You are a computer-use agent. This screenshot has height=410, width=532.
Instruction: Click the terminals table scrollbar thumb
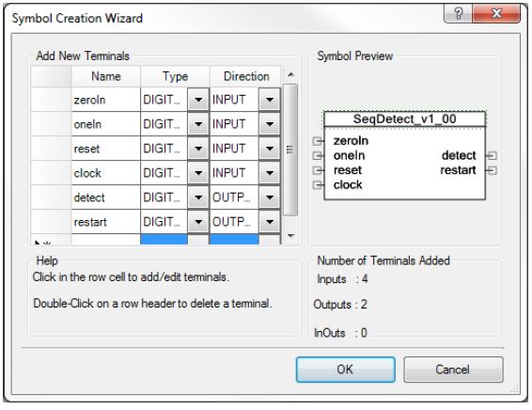point(290,150)
